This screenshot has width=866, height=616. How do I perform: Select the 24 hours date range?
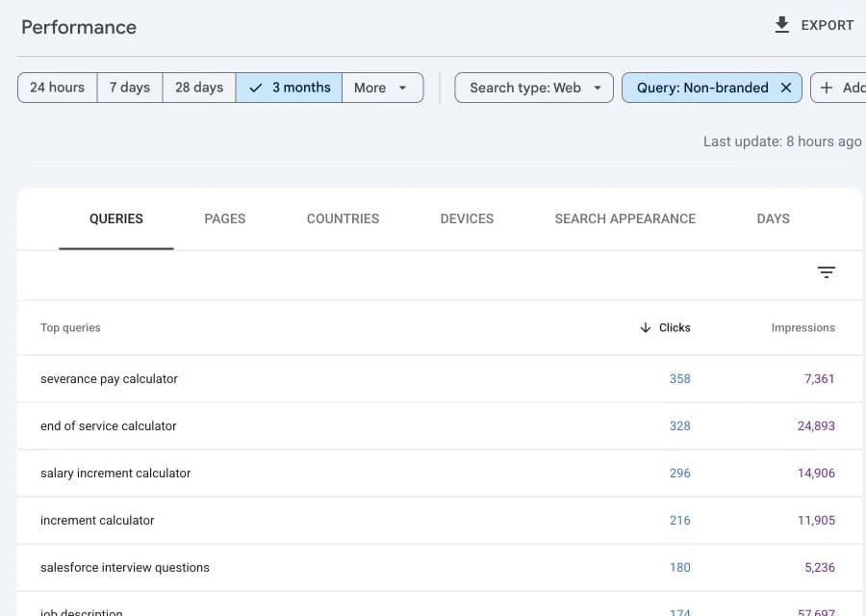[58, 88]
